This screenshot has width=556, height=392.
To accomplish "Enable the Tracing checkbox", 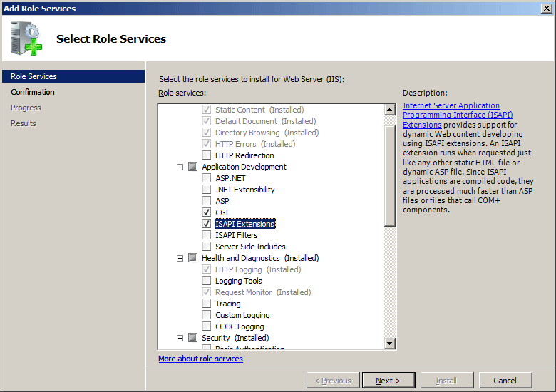I will 207,304.
